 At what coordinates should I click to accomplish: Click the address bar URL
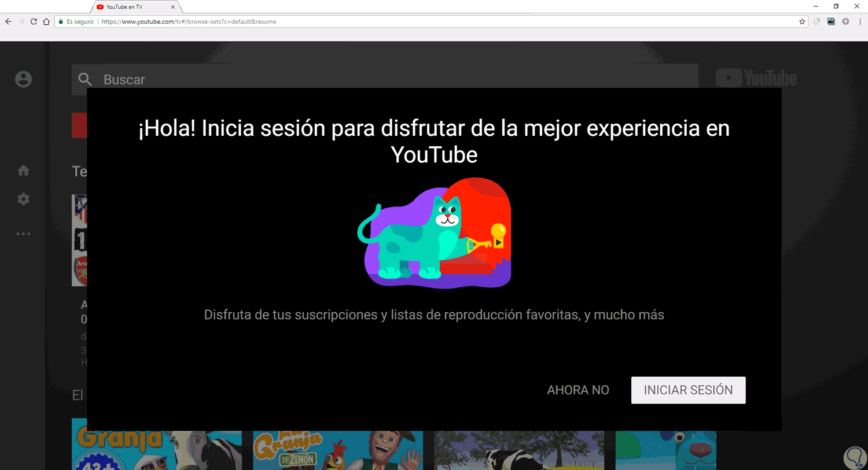[x=189, y=21]
